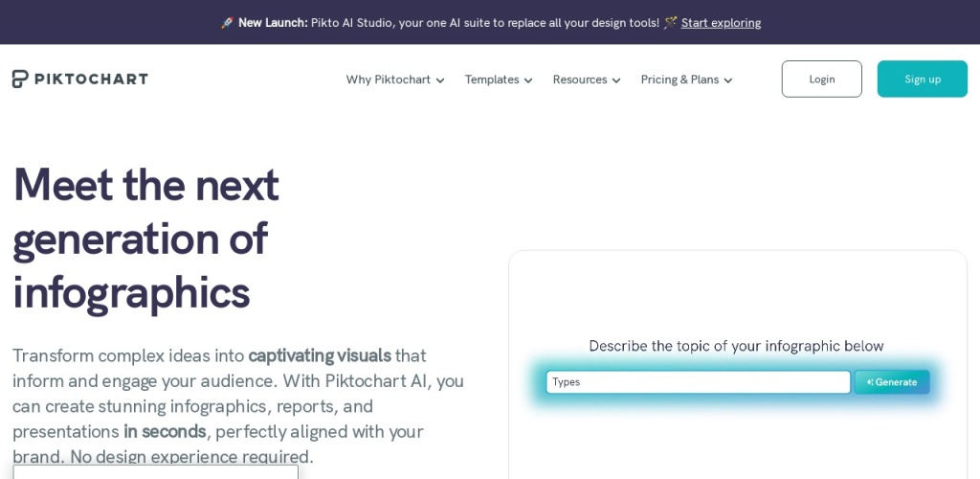Click the rocket emoji in the announcement banner

(227, 23)
